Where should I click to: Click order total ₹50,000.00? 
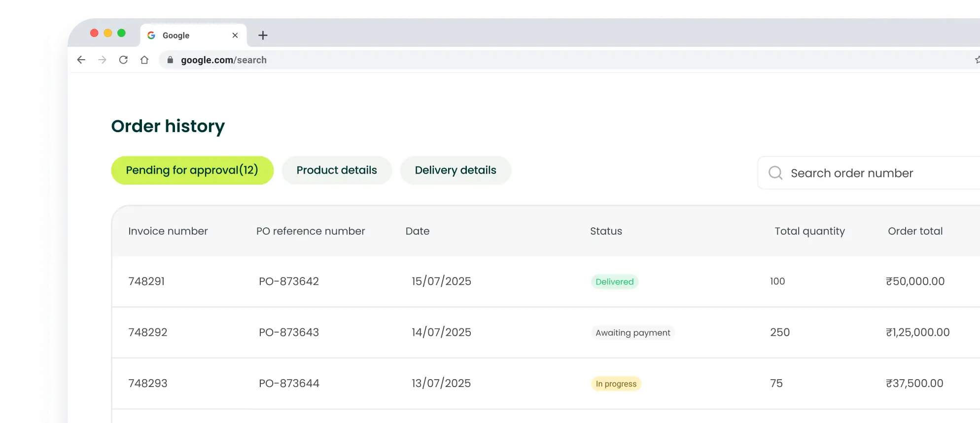tap(915, 281)
